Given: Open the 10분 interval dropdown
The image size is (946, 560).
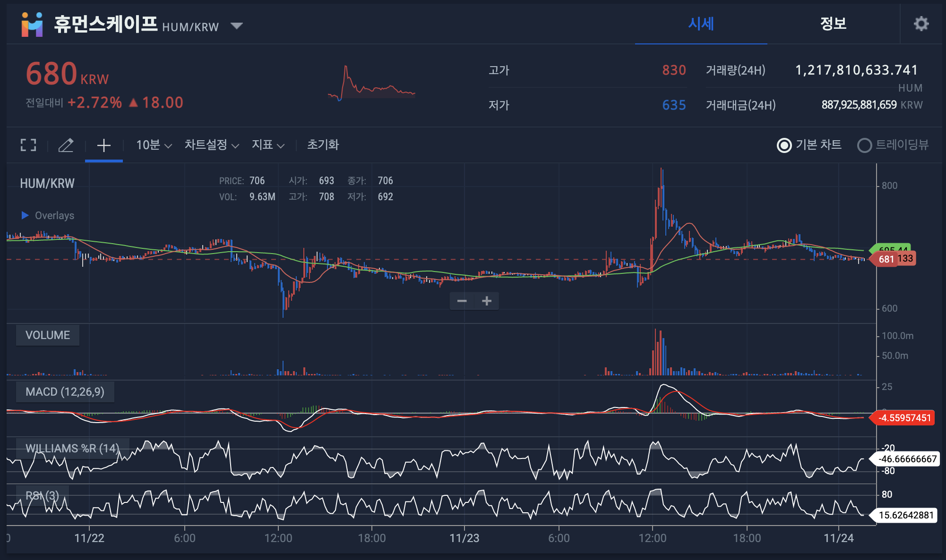Looking at the screenshot, I should click(x=154, y=145).
